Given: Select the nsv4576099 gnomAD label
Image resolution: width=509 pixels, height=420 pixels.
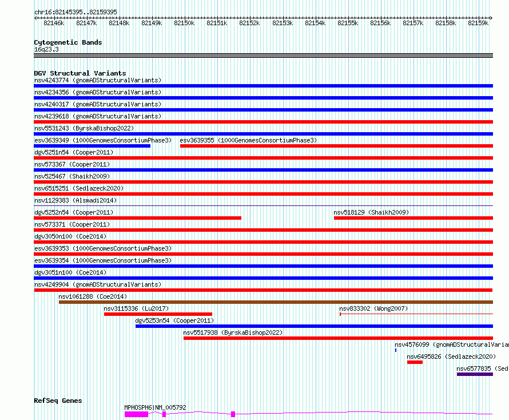Looking at the screenshot, I should click(452, 344).
